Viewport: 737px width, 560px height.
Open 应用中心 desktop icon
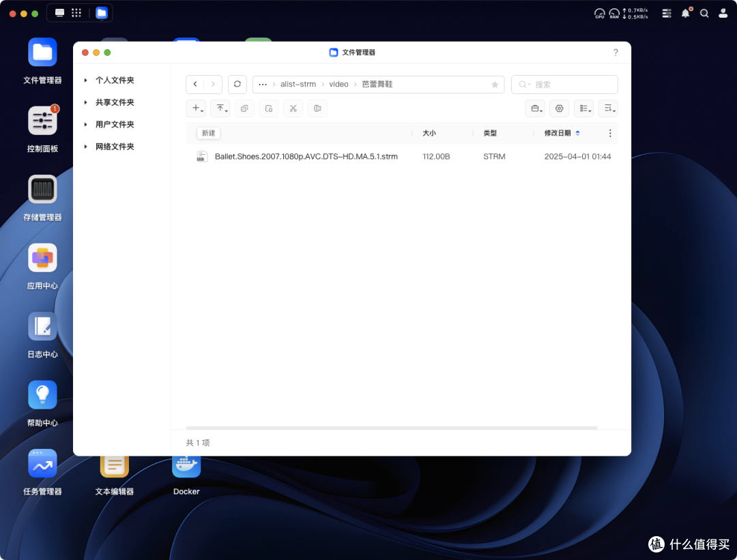42,258
